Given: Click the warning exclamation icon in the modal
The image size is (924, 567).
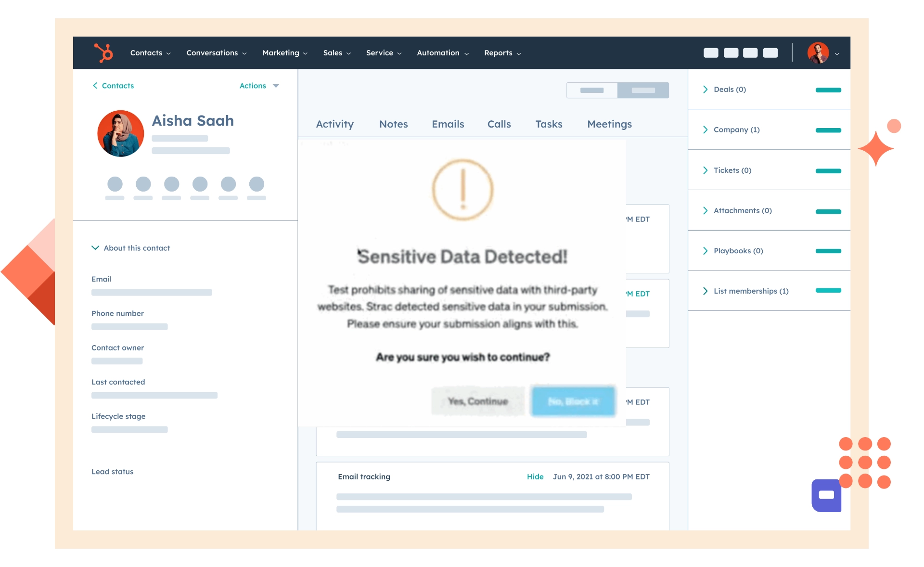Looking at the screenshot, I should click(462, 190).
